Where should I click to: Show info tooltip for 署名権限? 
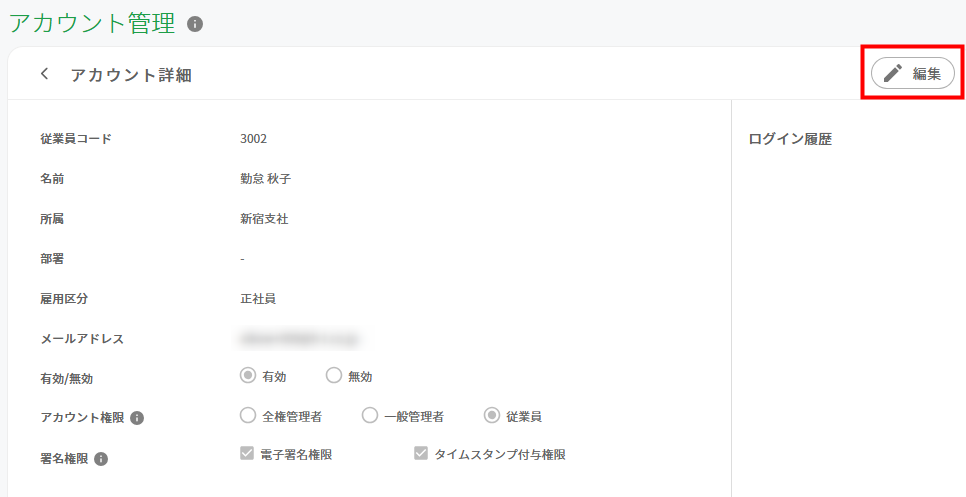coord(101,459)
